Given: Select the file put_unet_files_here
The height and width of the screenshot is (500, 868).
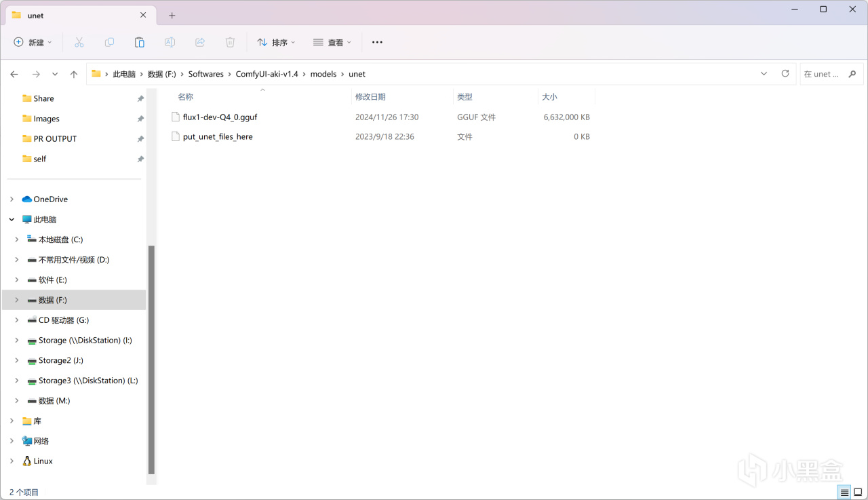Looking at the screenshot, I should point(218,136).
